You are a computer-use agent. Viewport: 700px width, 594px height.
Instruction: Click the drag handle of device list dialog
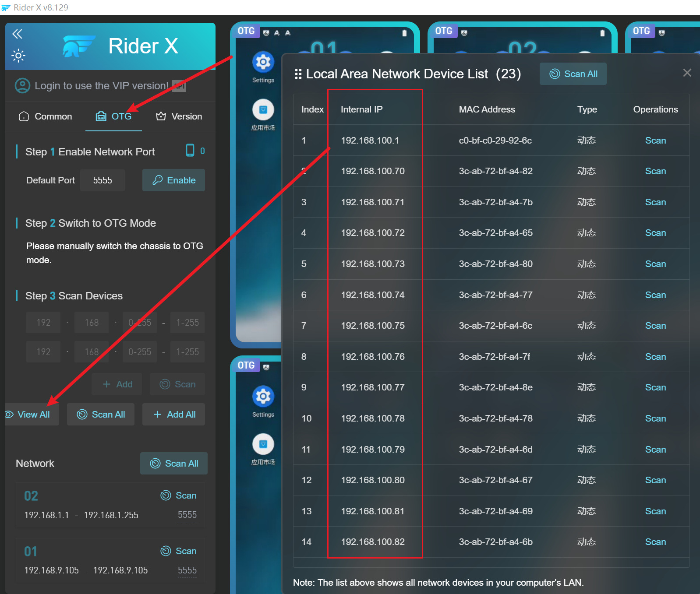(298, 74)
